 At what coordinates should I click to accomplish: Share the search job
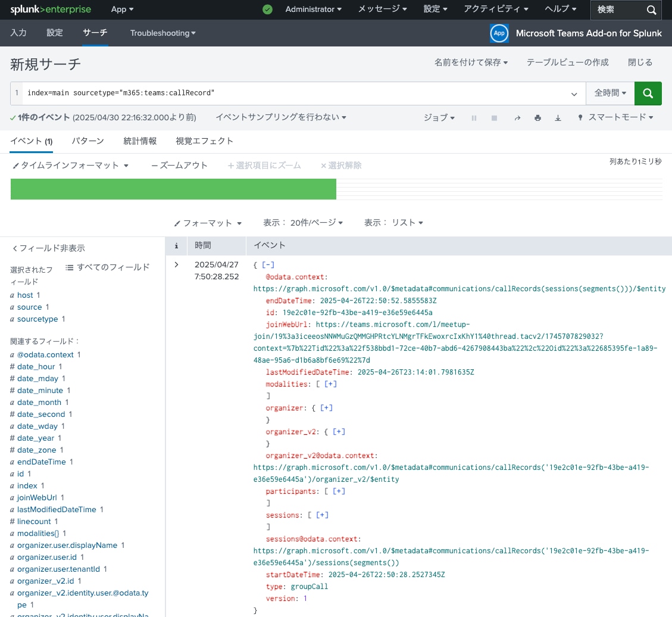pos(517,118)
